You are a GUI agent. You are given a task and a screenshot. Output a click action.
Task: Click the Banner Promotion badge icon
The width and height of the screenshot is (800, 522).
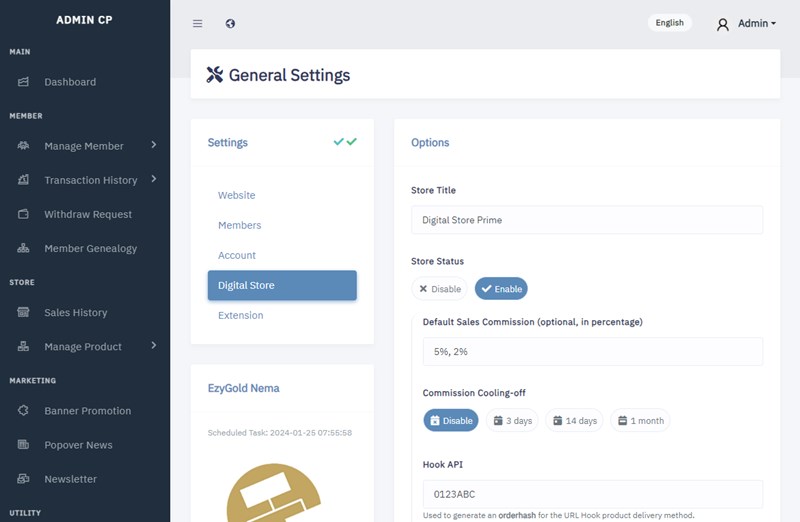point(23,410)
